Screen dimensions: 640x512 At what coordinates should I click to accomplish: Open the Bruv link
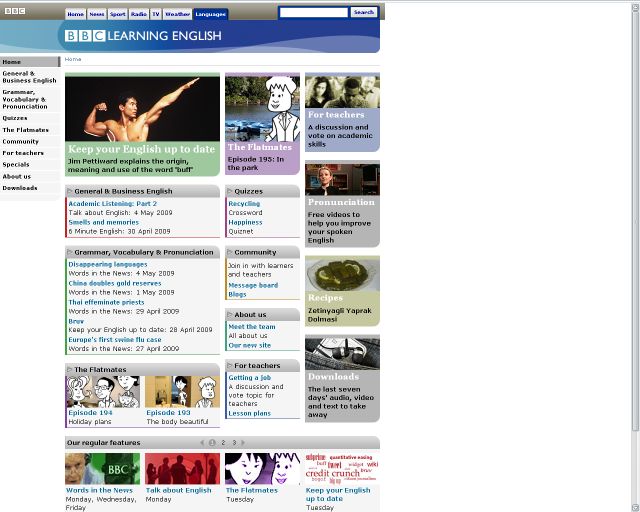pyautogui.click(x=76, y=321)
